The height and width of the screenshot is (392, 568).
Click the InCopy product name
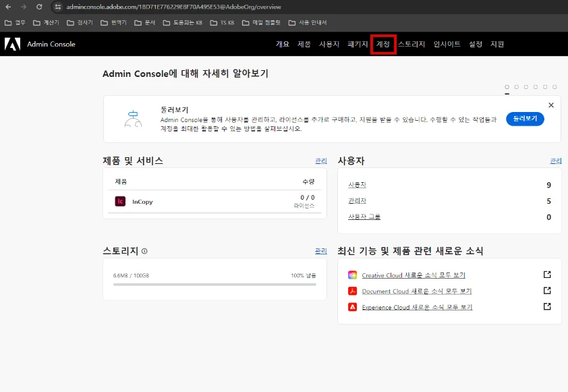click(x=142, y=202)
